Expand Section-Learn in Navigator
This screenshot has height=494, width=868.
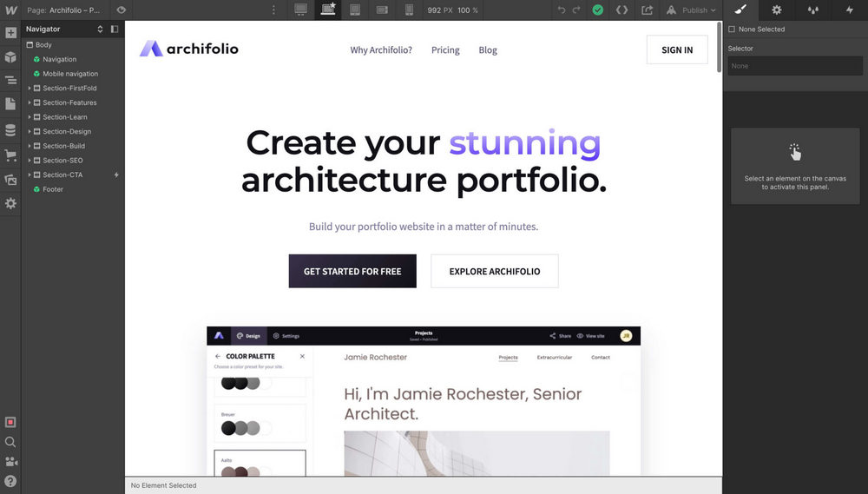30,117
